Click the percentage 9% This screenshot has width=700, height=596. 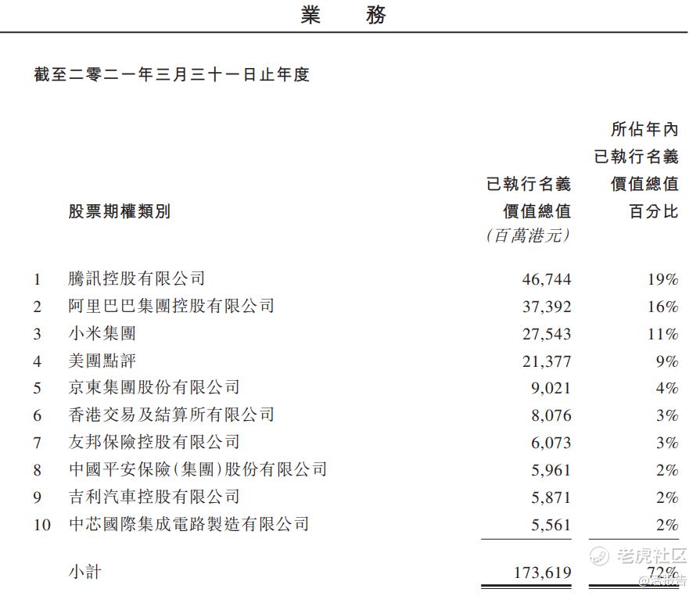tap(667, 361)
